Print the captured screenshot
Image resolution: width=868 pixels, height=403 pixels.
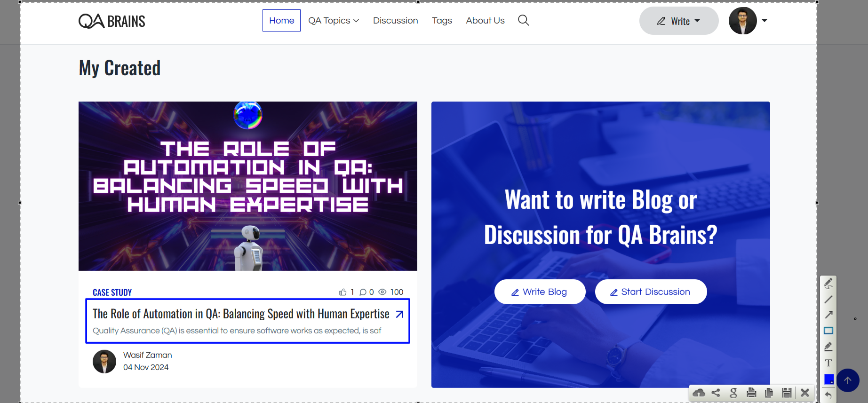click(x=751, y=393)
